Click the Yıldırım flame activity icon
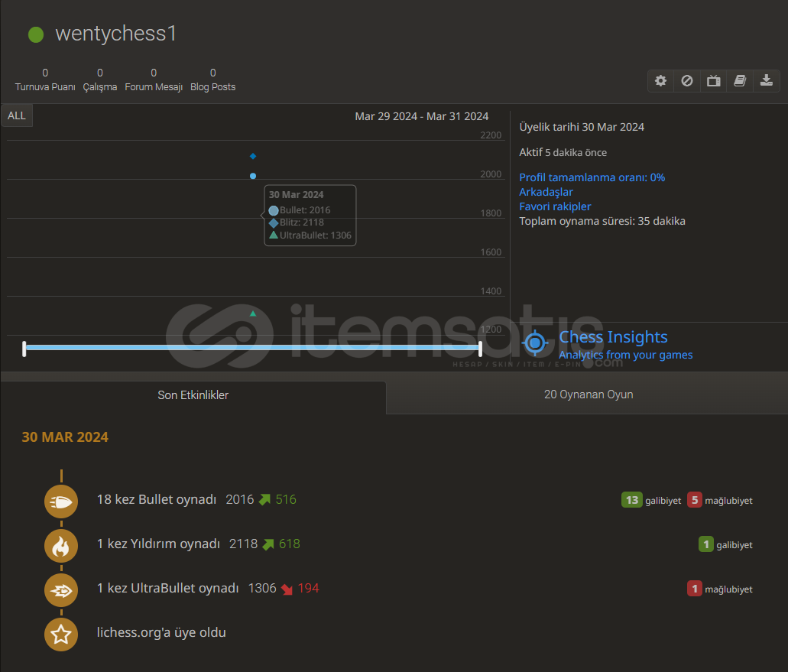The width and height of the screenshot is (788, 672). click(x=61, y=546)
